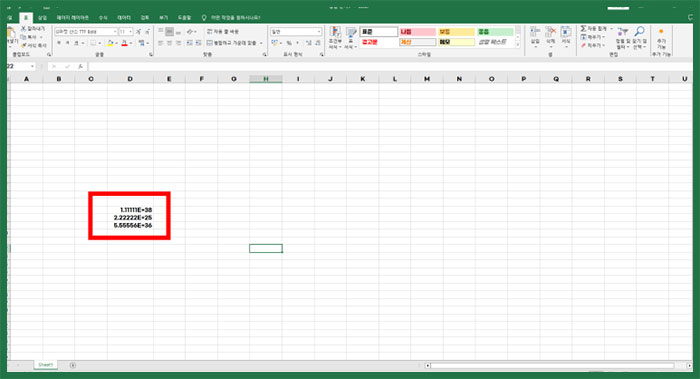Toggle middle vertical alignment
This screenshot has height=379, width=700.
[170, 32]
